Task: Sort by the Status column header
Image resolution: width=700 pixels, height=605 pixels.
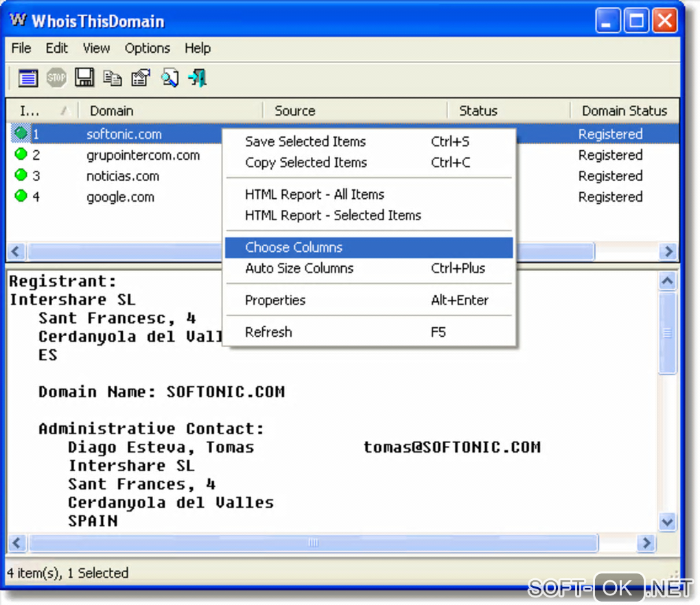Action: click(509, 110)
